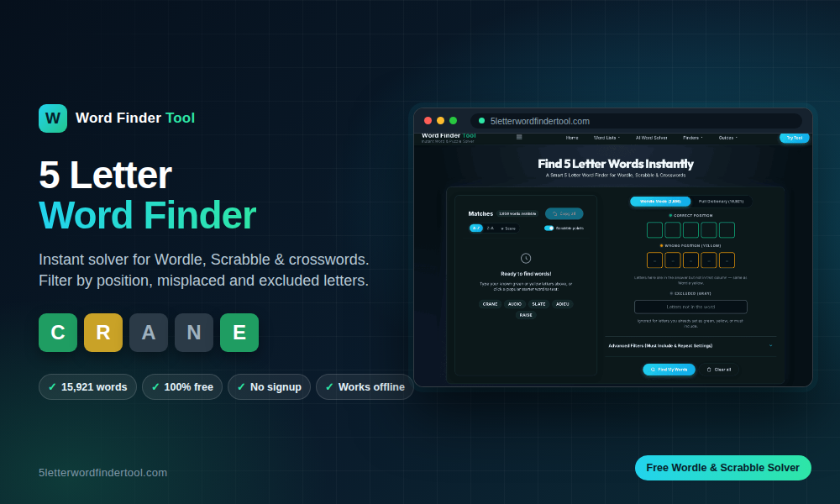Click the Clear all button

pos(719,370)
